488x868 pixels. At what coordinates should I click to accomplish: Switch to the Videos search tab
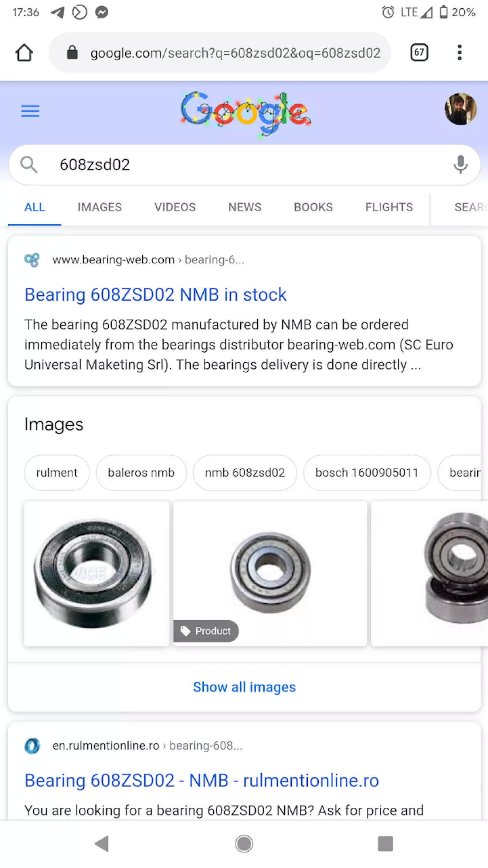175,207
